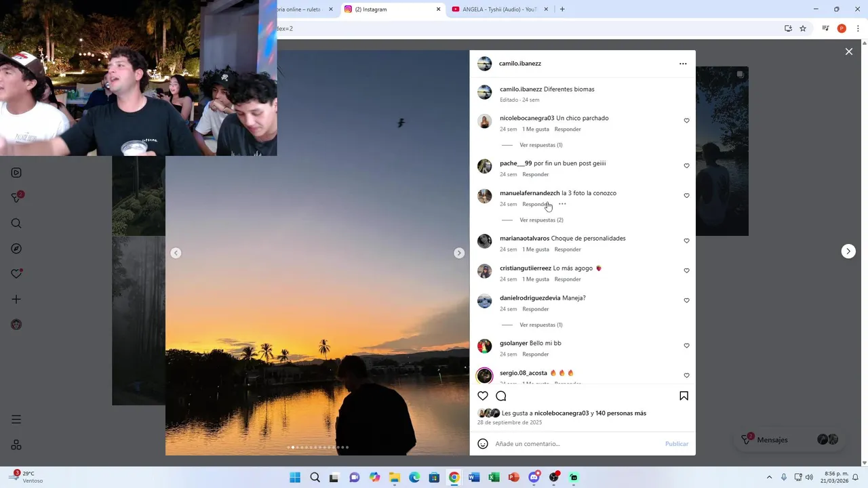
Task: Click carousel position dots below the photo
Action: point(318,447)
